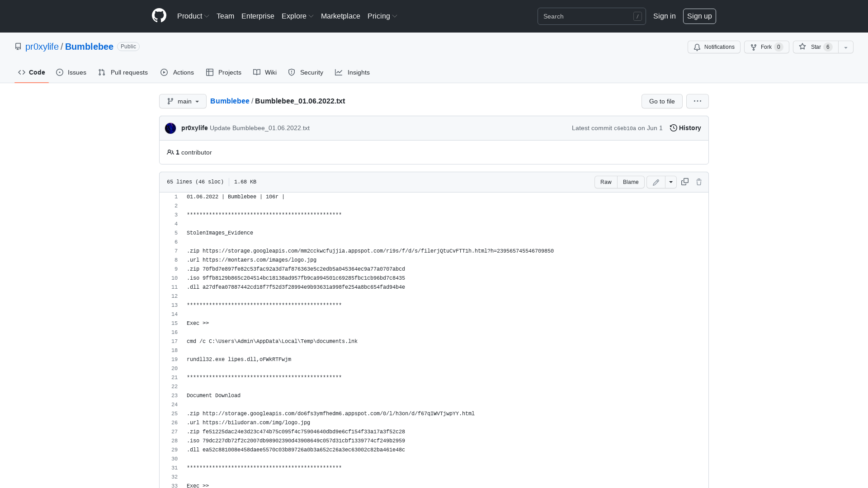
Task: Click the Bumblebee breadcrumb folder link
Action: [x=230, y=101]
